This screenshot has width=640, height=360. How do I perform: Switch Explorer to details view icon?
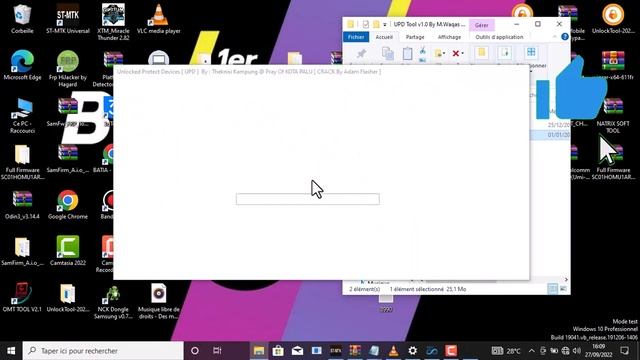(x=553, y=289)
